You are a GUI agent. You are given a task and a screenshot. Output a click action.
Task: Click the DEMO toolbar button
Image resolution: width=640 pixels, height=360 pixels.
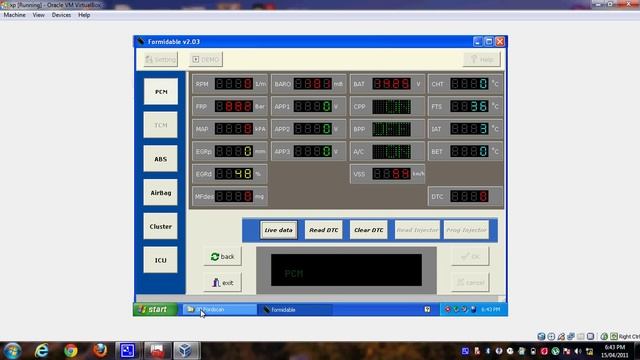click(x=205, y=60)
